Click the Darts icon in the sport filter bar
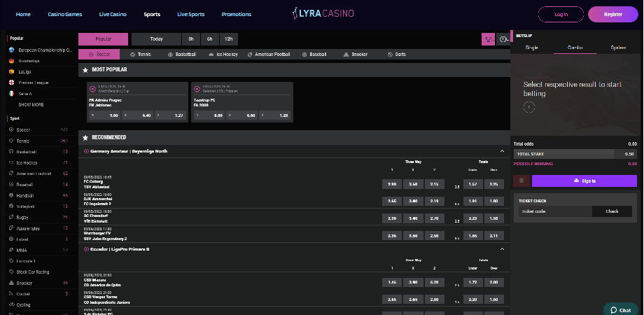 [388, 54]
